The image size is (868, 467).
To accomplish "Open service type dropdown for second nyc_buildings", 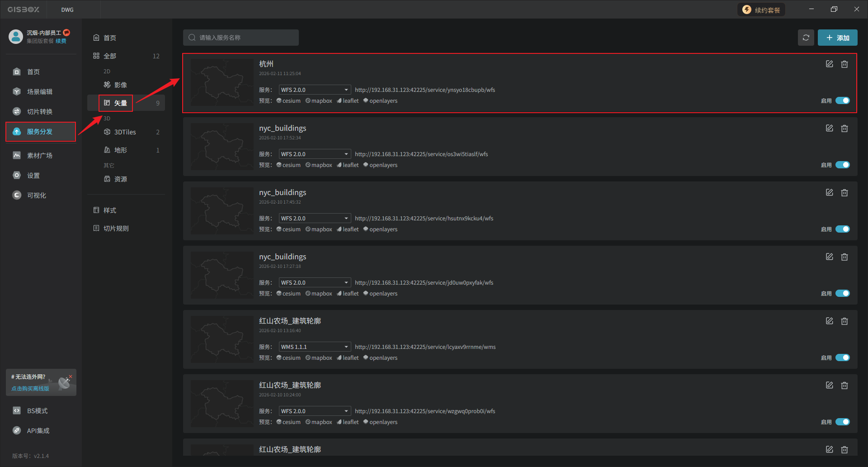I will click(315, 219).
